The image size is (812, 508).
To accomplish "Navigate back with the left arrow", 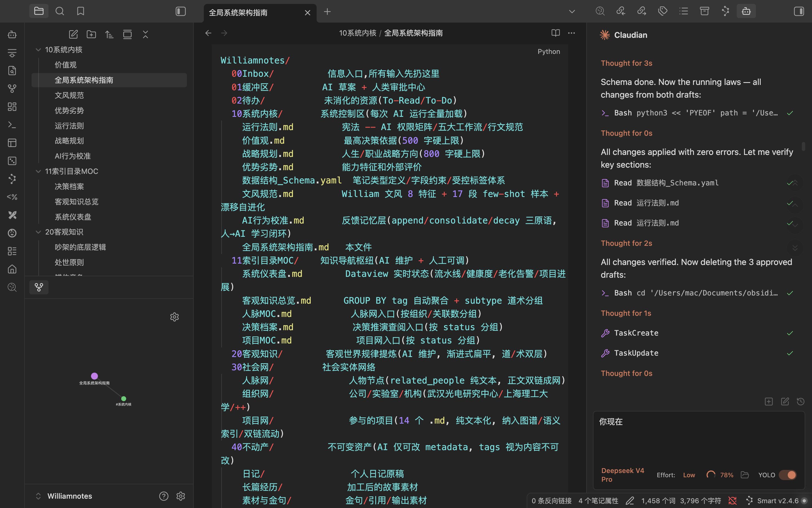I will click(x=208, y=33).
